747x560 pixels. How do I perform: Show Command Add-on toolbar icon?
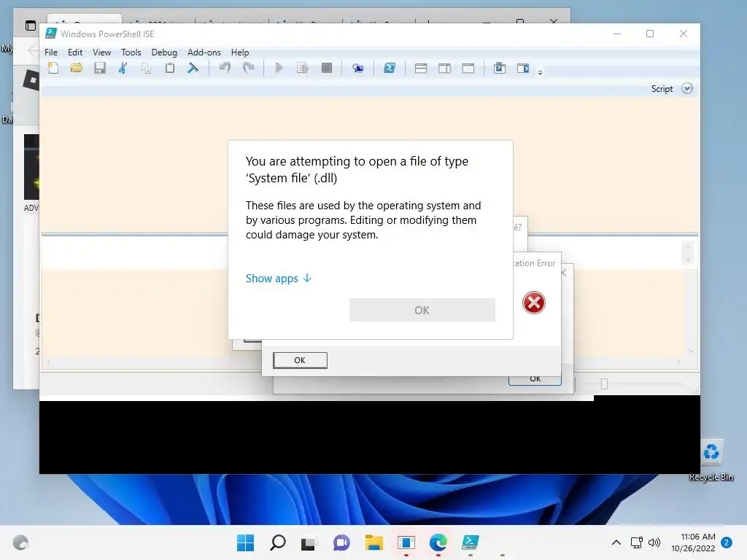[523, 68]
